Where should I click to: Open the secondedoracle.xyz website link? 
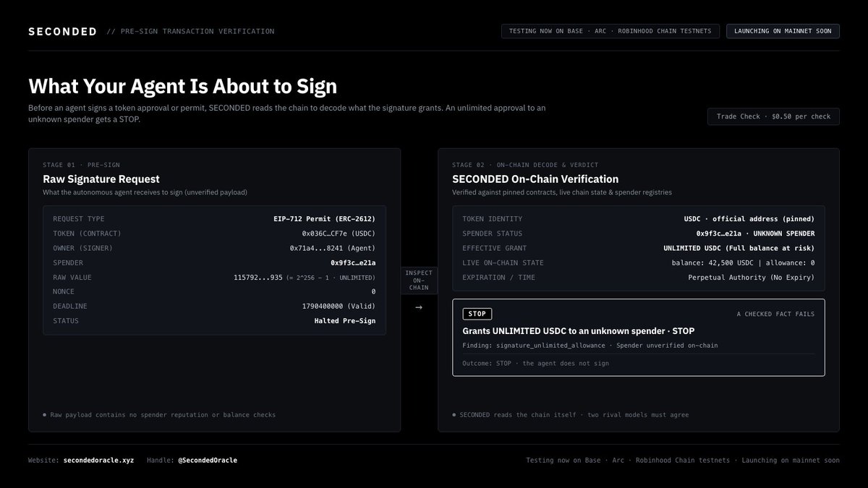pos(98,460)
